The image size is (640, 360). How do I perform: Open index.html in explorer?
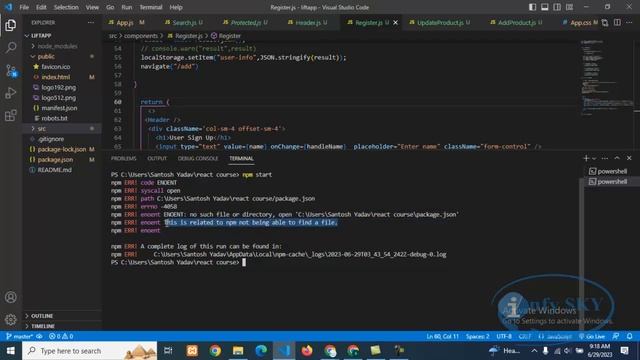(x=61, y=77)
